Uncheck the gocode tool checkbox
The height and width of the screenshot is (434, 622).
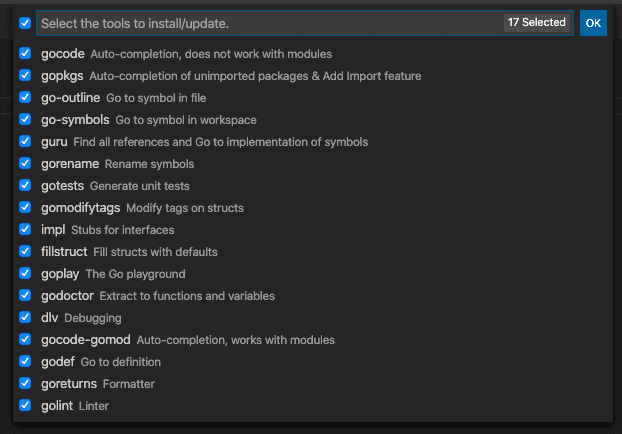(25, 54)
